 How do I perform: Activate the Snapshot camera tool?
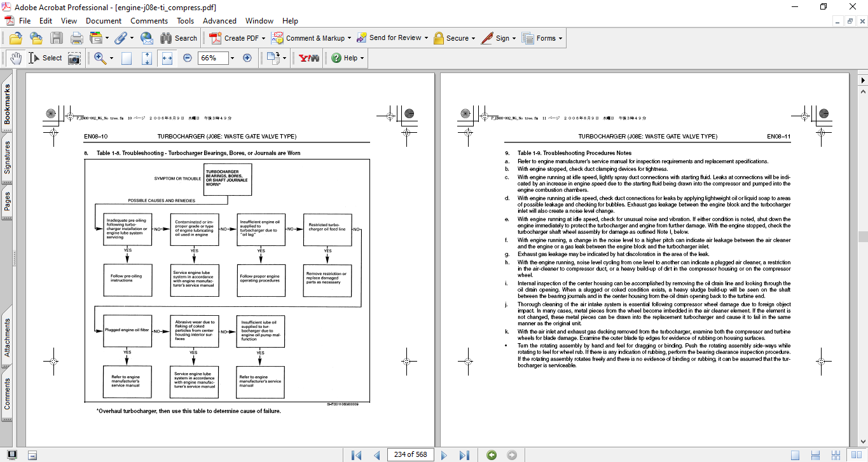pos(74,58)
